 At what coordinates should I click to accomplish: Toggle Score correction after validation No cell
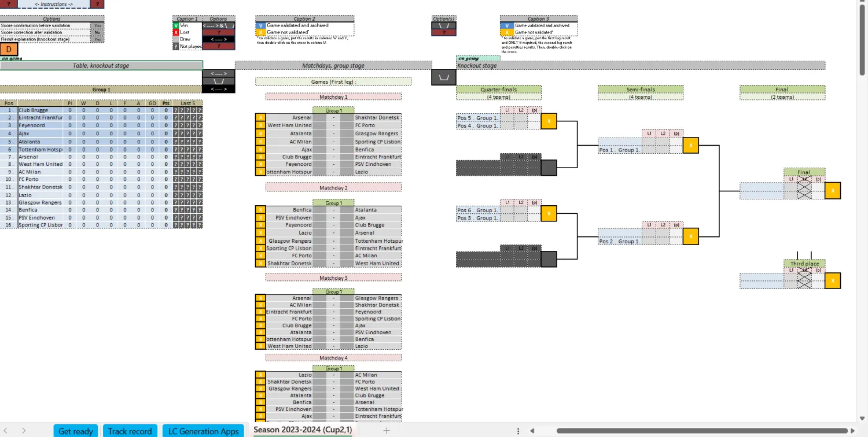tap(98, 32)
